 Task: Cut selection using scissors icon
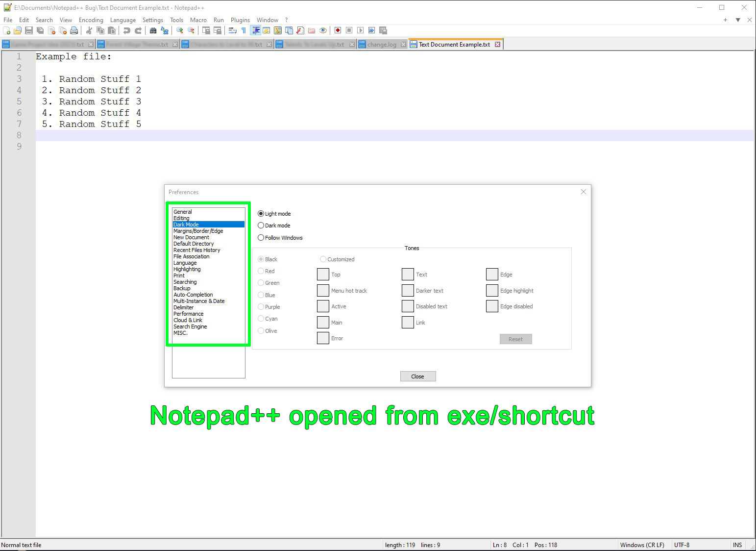tap(89, 30)
